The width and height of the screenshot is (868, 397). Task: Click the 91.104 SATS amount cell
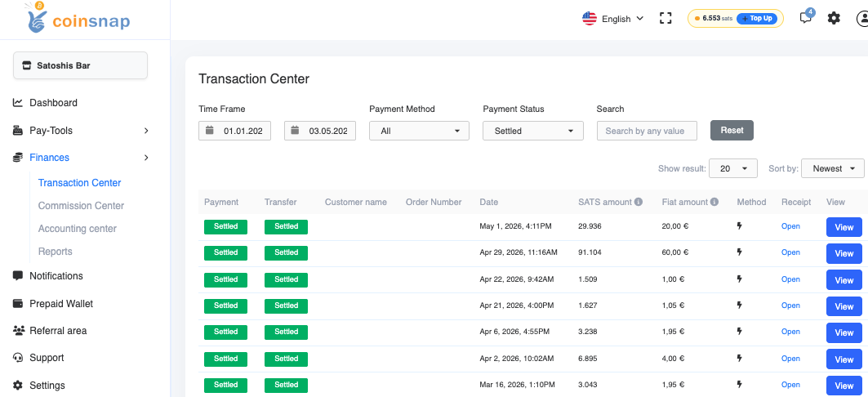click(590, 252)
